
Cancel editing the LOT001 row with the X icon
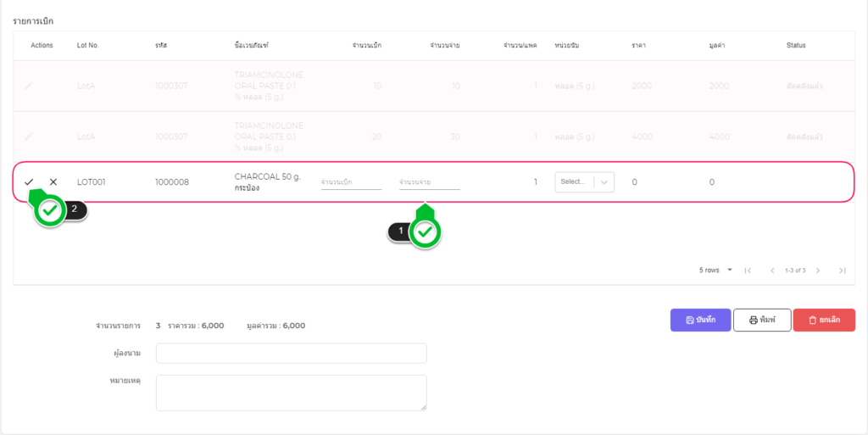tap(53, 182)
